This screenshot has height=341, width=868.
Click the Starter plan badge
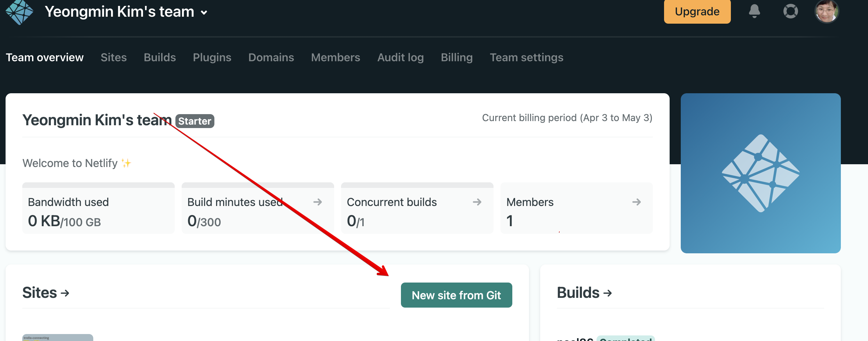[195, 121]
